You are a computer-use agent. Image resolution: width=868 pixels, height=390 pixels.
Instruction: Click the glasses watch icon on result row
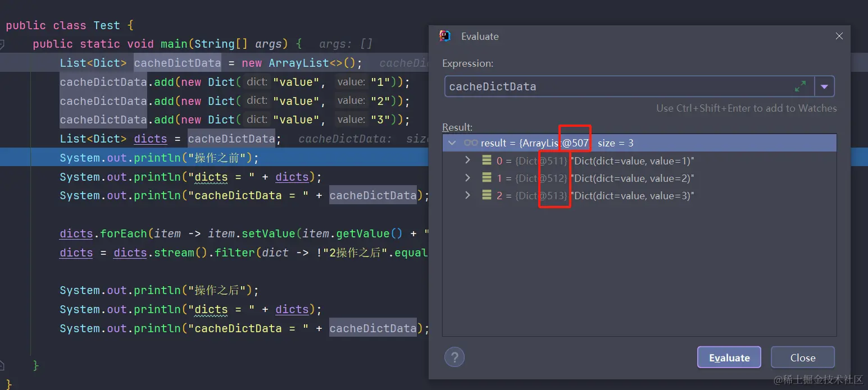(x=471, y=143)
